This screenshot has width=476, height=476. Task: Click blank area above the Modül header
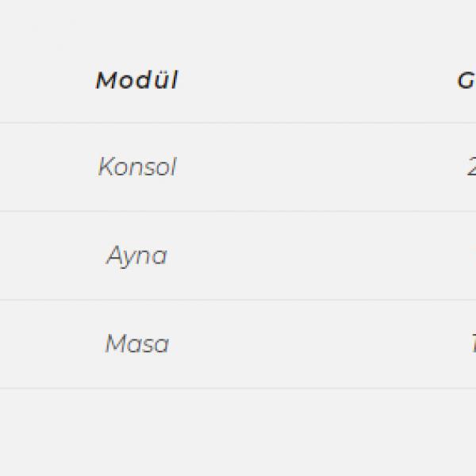tap(238, 30)
